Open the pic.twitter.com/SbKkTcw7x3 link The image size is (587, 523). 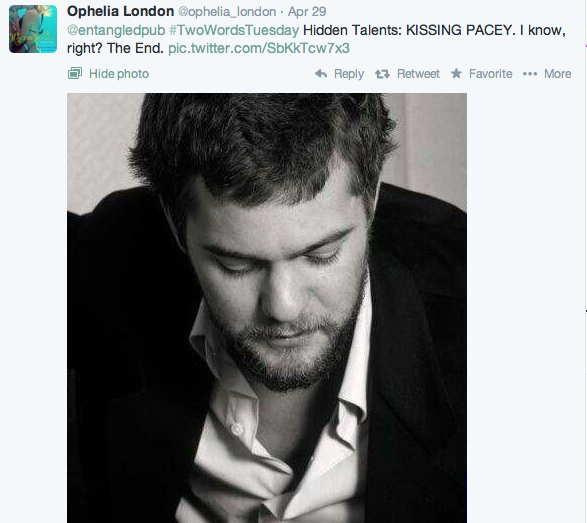(x=259, y=48)
